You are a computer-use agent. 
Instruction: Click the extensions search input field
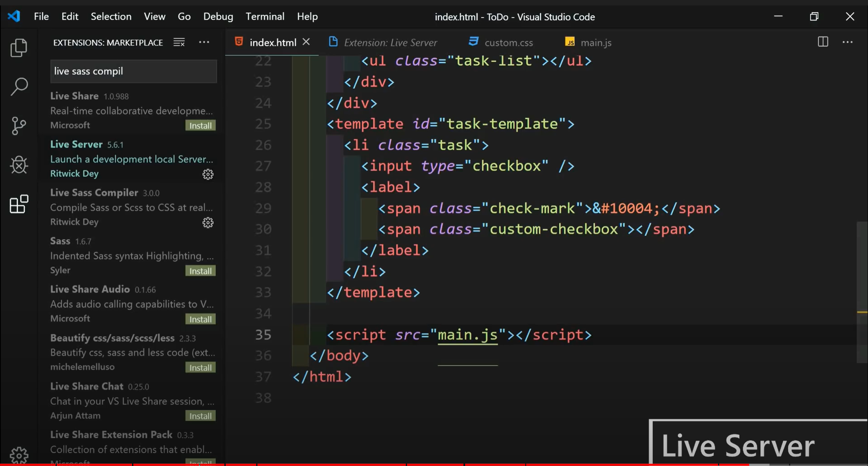tap(133, 71)
